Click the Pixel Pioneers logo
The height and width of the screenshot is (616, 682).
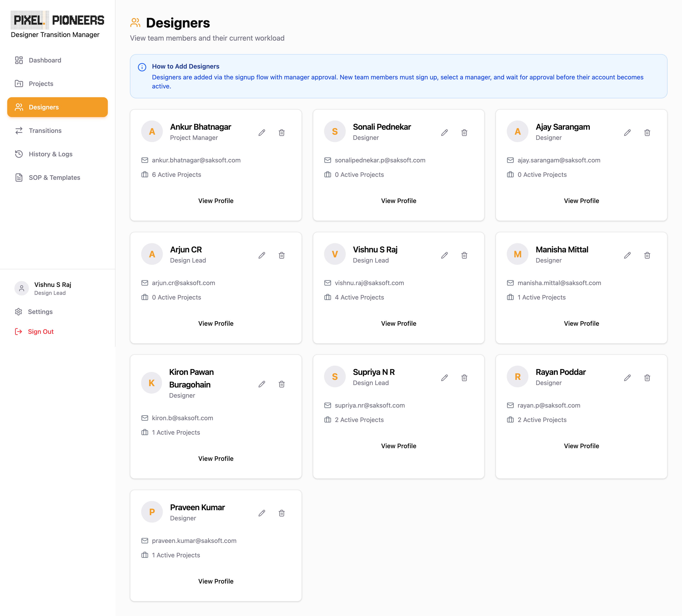(58, 20)
